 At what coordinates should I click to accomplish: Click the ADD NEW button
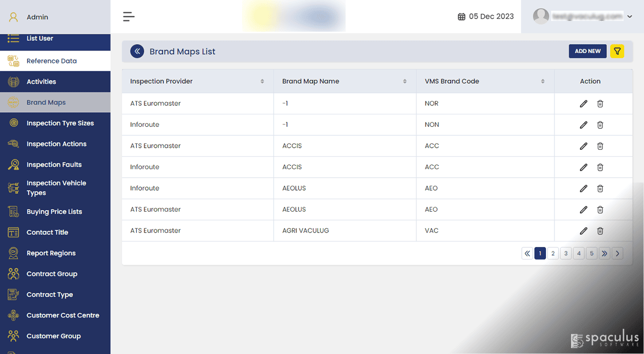[588, 51]
